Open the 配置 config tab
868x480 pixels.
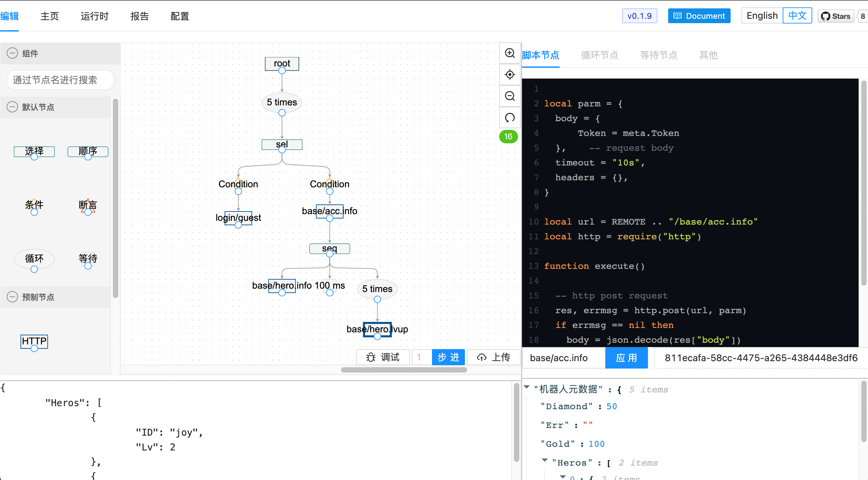point(180,16)
